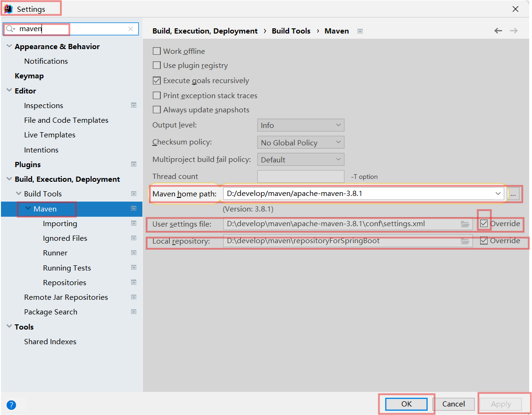Click project icon next to Repositories
This screenshot has width=532, height=415.
(x=133, y=282)
